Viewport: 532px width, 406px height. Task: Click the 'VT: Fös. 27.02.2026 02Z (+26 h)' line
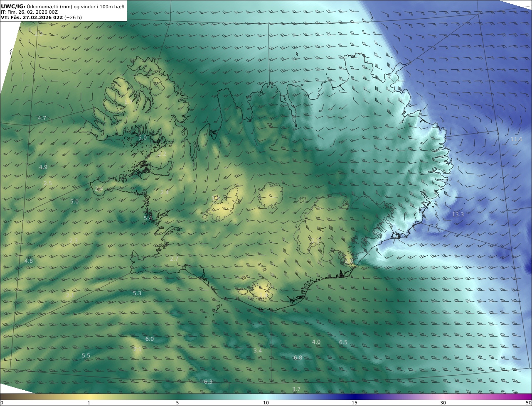[41, 17]
